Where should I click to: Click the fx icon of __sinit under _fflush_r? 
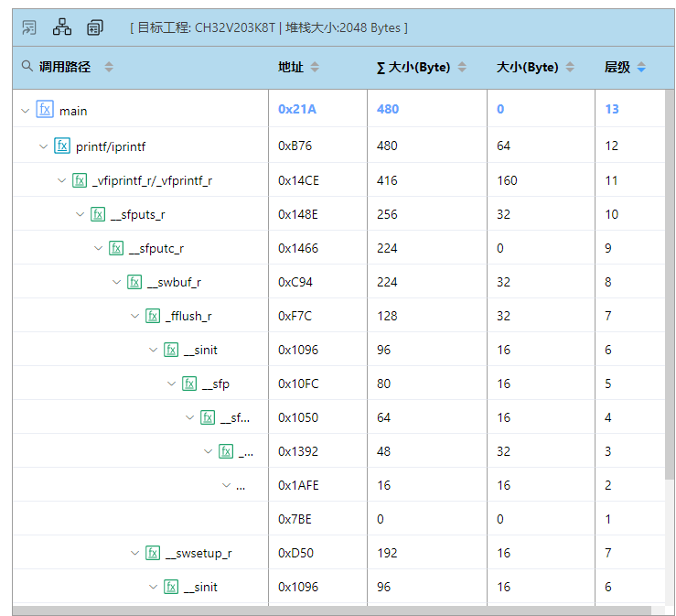pyautogui.click(x=171, y=350)
